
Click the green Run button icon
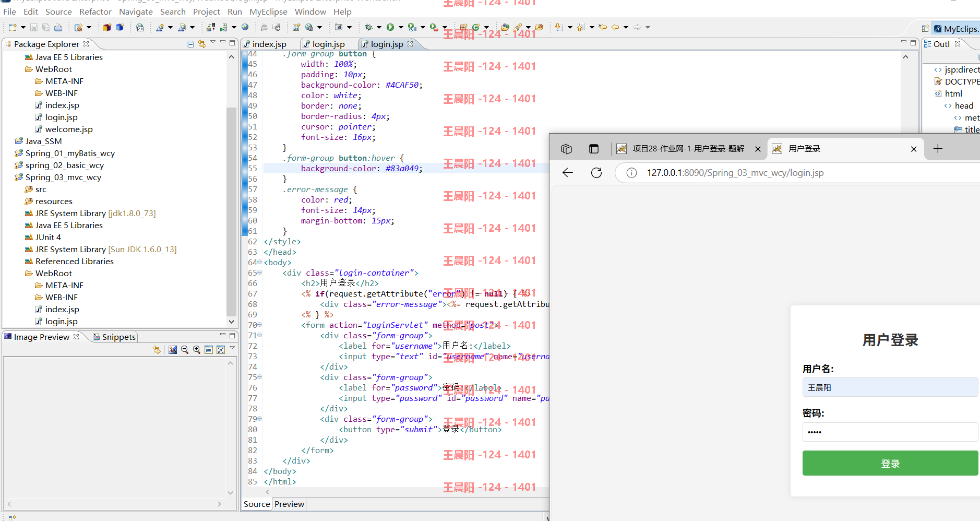390,28
